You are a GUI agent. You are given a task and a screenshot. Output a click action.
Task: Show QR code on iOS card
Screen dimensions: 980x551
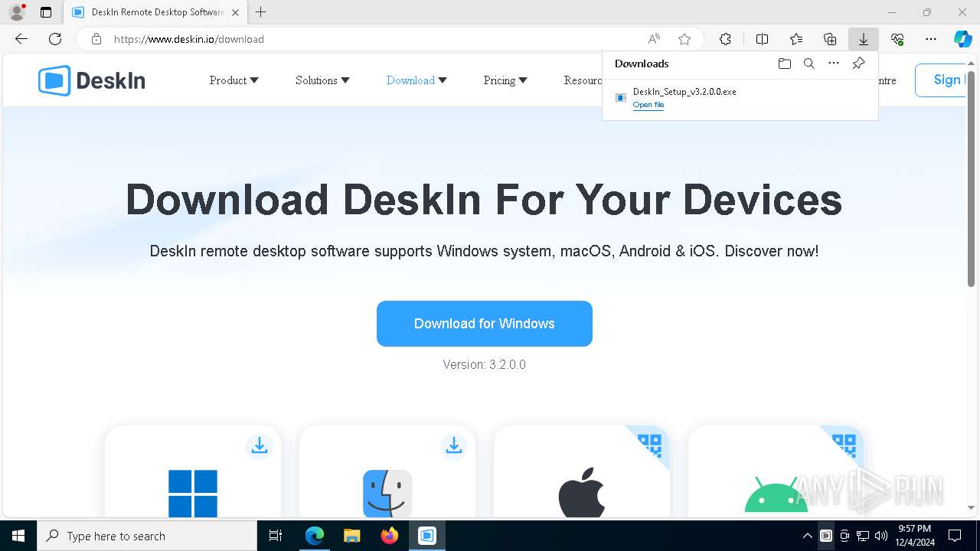[649, 445]
